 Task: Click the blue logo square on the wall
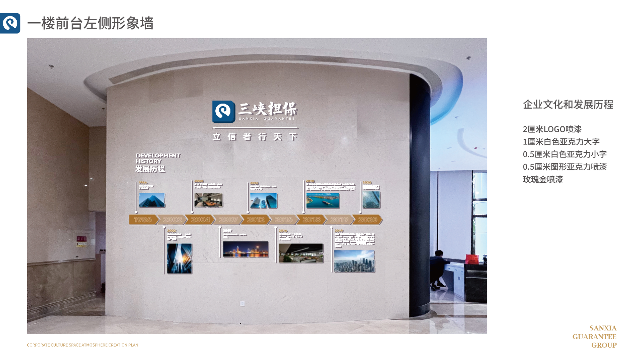coord(223,111)
